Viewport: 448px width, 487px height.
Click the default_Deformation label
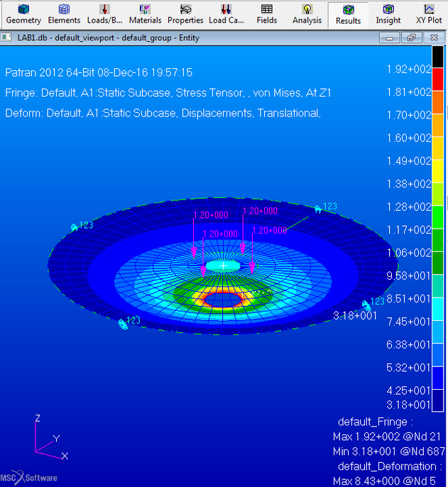pyautogui.click(x=390, y=466)
